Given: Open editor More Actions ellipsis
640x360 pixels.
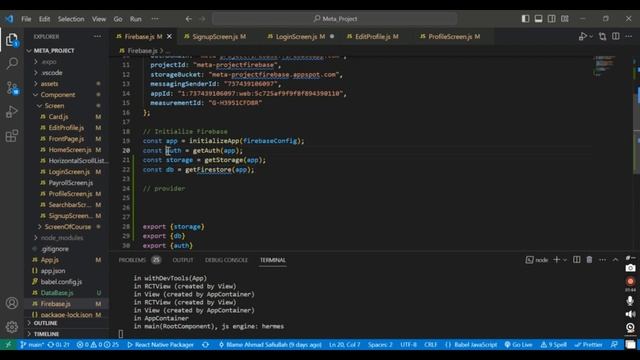Looking at the screenshot, I should pyautogui.click(x=629, y=37).
